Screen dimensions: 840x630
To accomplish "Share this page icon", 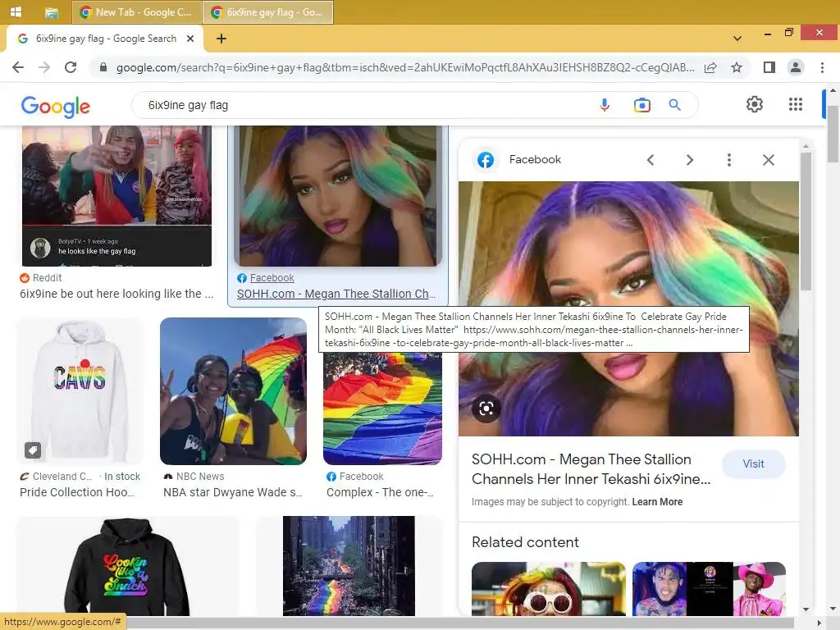I will (710, 67).
